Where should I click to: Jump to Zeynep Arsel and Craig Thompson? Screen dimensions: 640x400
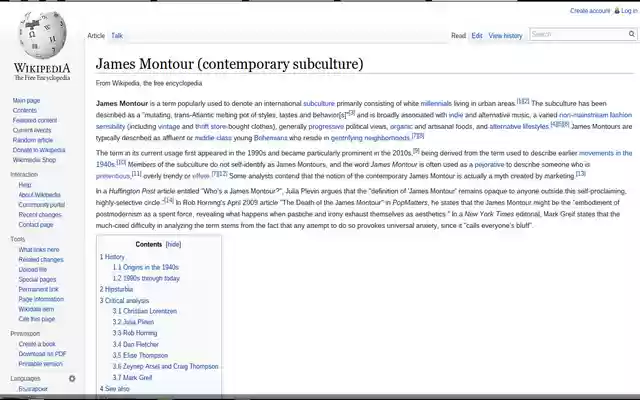click(165, 366)
